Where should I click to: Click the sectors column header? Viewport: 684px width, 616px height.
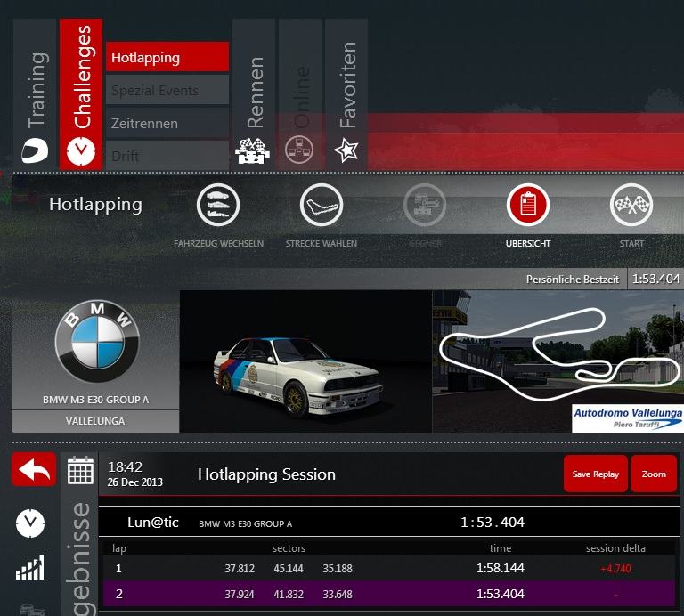[x=289, y=548]
